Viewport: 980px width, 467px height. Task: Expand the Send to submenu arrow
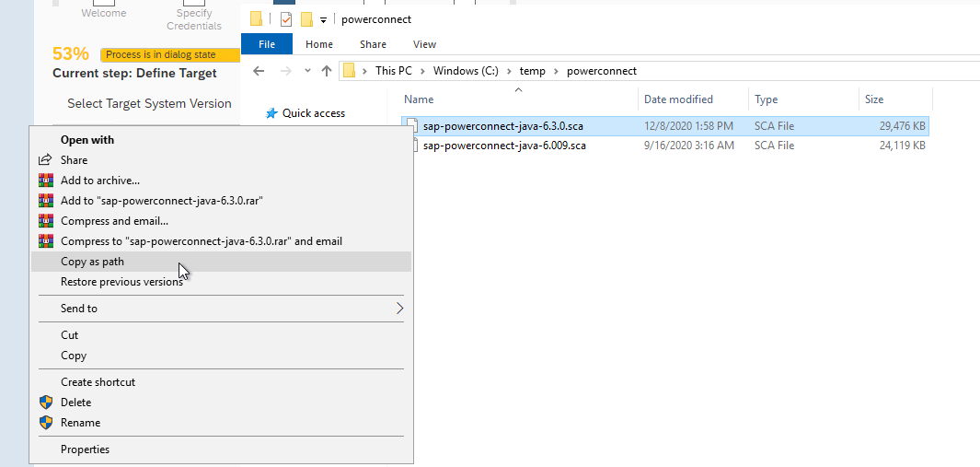399,309
